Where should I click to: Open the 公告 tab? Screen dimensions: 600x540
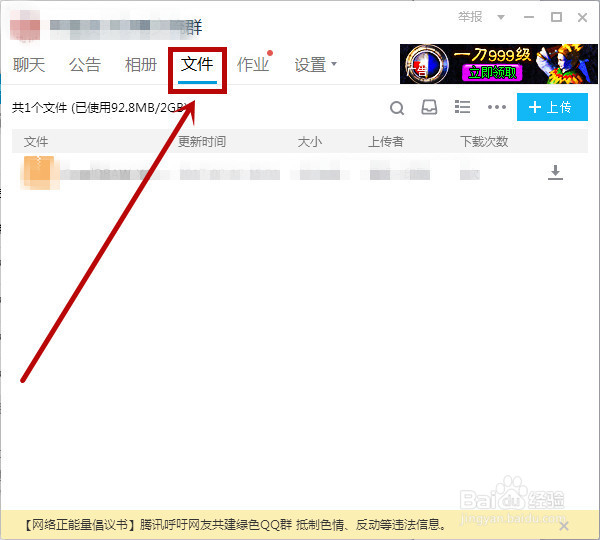85,64
